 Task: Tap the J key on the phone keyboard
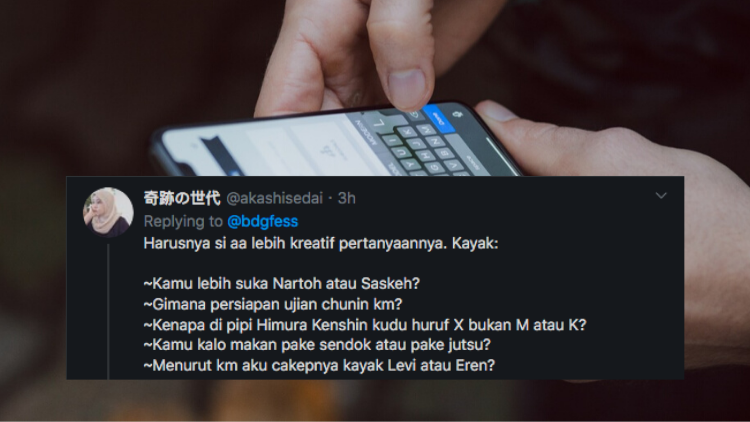point(416,143)
